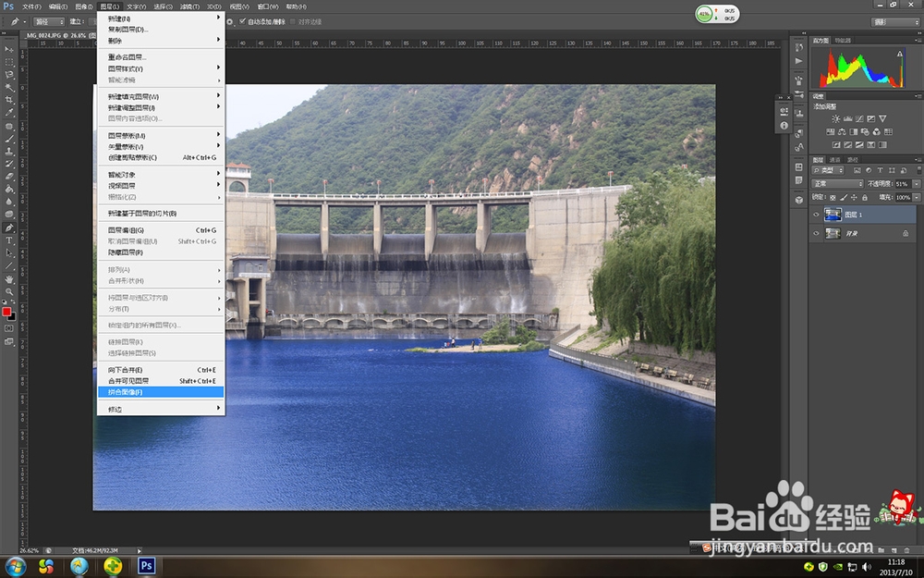The width and height of the screenshot is (924, 578).
Task: Set the red foreground color swatch
Action: 6,312
